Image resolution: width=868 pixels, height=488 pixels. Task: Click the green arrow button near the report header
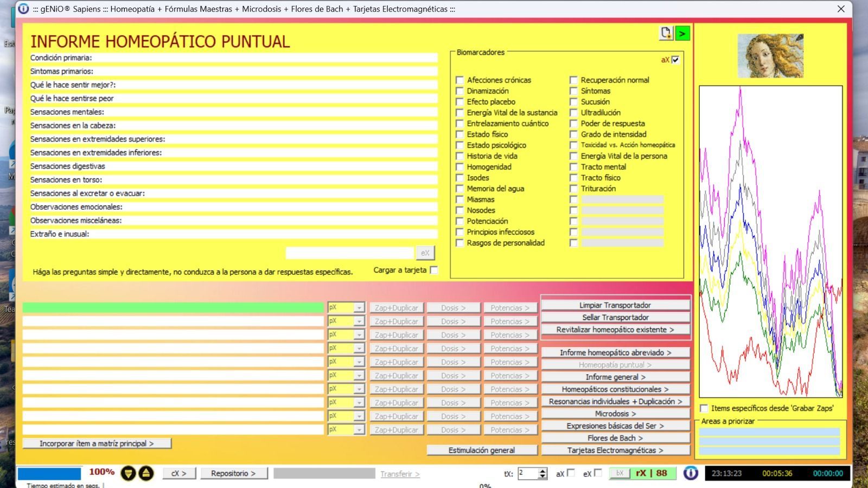point(682,33)
